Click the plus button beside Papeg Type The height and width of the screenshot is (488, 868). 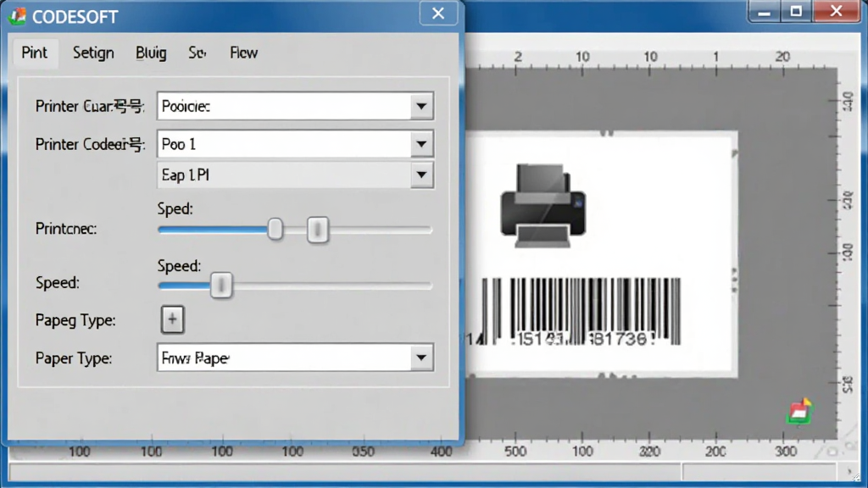172,319
